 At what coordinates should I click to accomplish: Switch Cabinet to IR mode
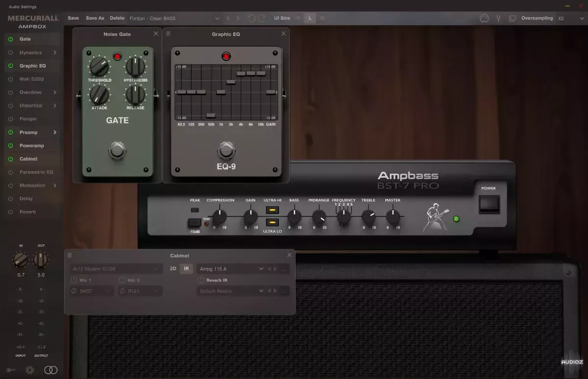[x=186, y=269]
